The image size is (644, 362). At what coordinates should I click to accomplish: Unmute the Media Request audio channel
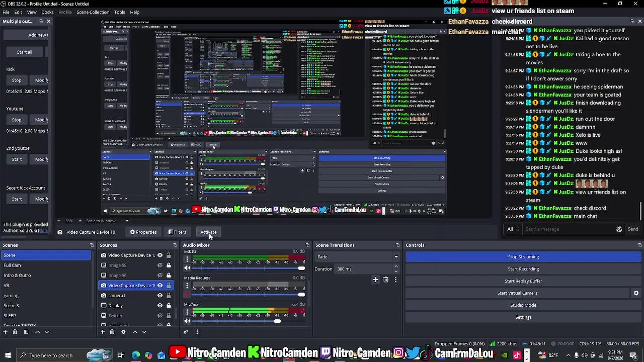187,295
